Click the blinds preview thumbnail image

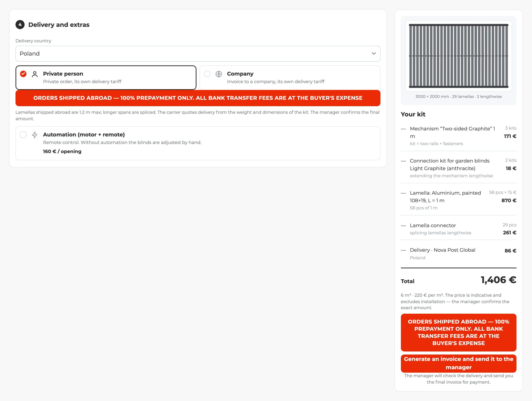(x=458, y=56)
